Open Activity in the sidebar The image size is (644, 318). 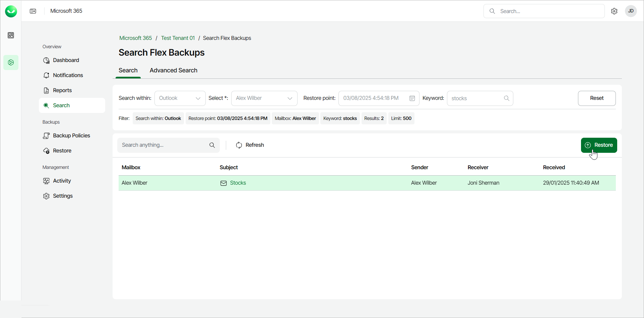(72, 181)
